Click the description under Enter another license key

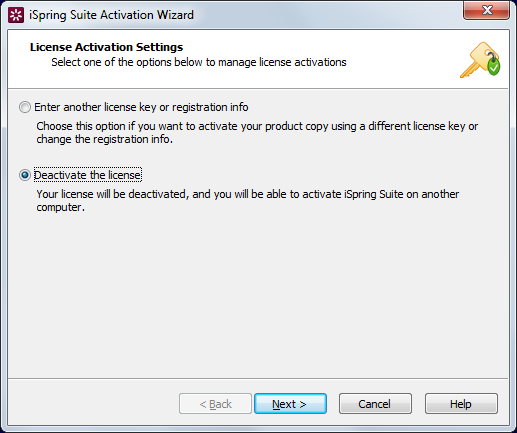(x=257, y=133)
